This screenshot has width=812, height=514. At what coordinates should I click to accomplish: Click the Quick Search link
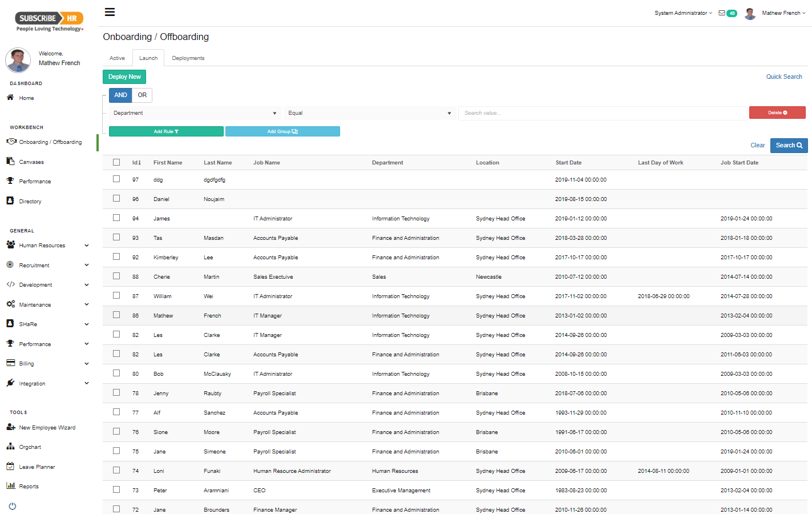[784, 77]
